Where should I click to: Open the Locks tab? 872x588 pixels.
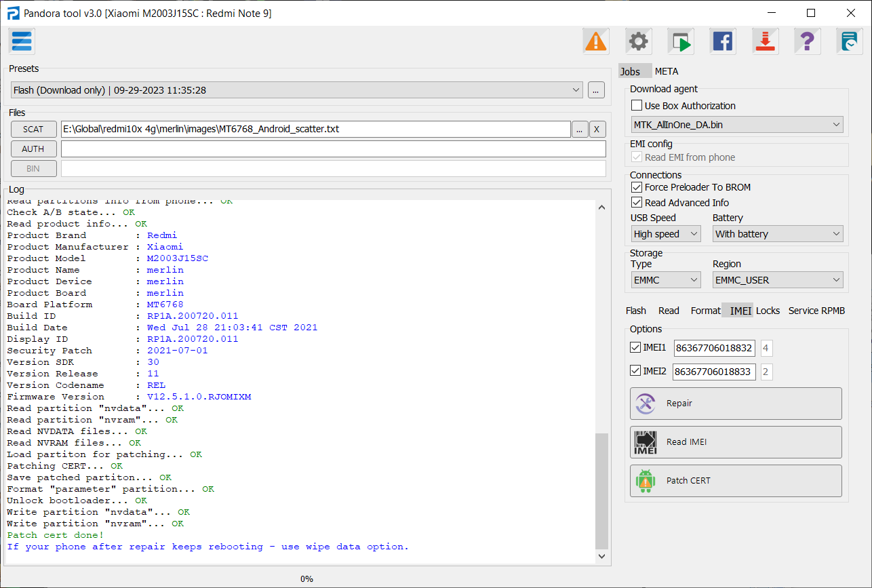pos(768,311)
